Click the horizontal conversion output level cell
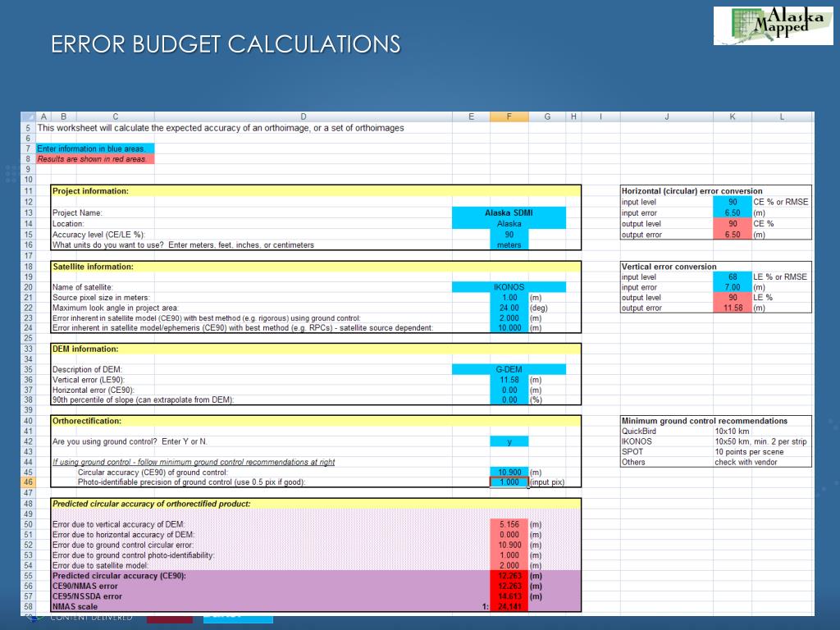Screen dimensions: 840x630 point(733,223)
